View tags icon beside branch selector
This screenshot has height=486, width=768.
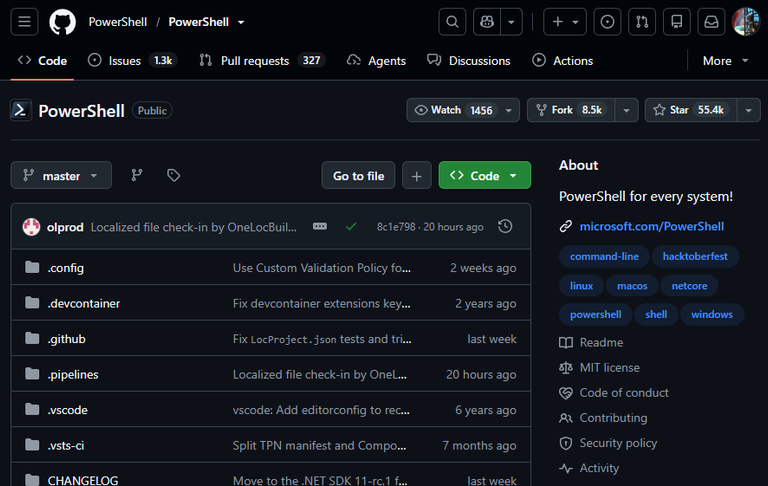173,175
